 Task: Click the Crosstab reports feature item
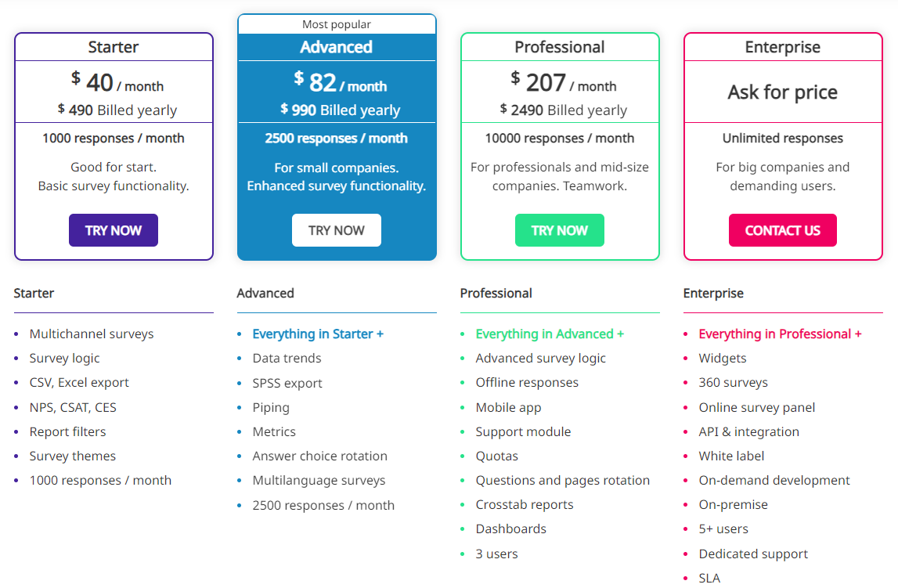tap(525, 504)
